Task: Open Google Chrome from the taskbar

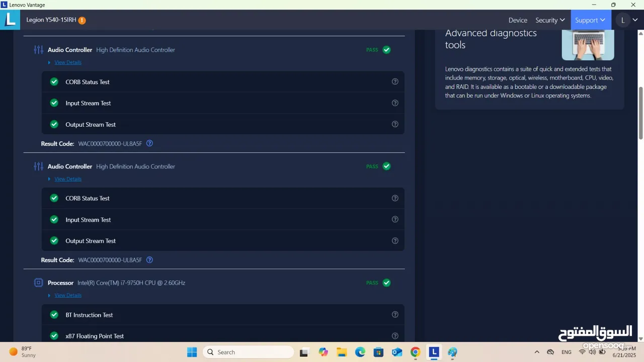Action: [415, 352]
